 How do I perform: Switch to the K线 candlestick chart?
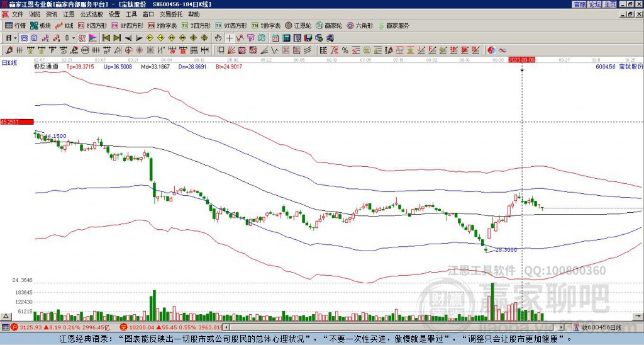point(64,25)
